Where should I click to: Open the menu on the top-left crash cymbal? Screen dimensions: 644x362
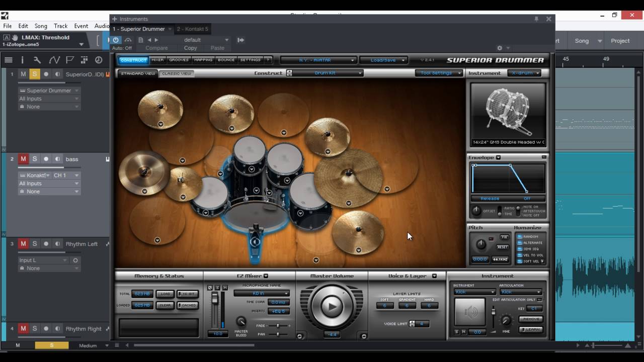(160, 124)
